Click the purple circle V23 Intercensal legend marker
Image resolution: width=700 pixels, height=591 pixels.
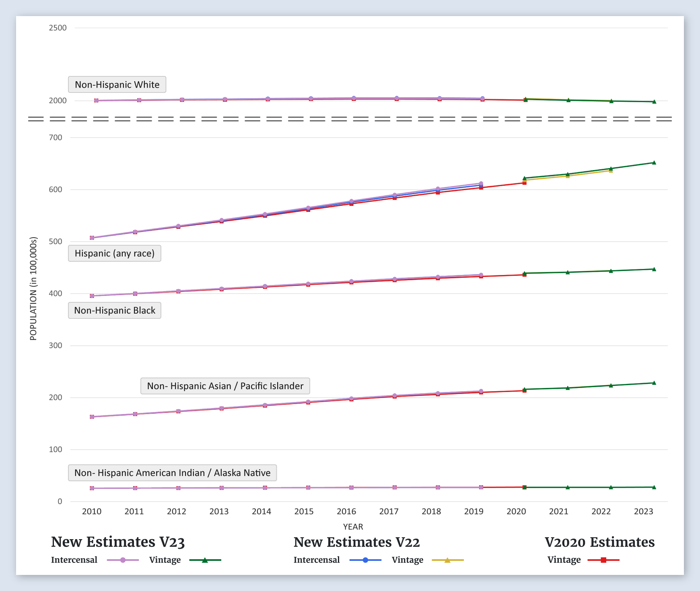(x=123, y=560)
